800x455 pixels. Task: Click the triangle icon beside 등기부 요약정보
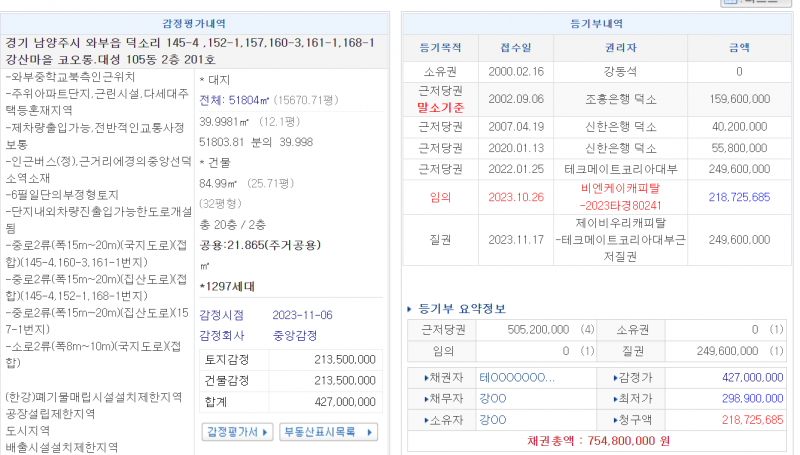pyautogui.click(x=410, y=309)
